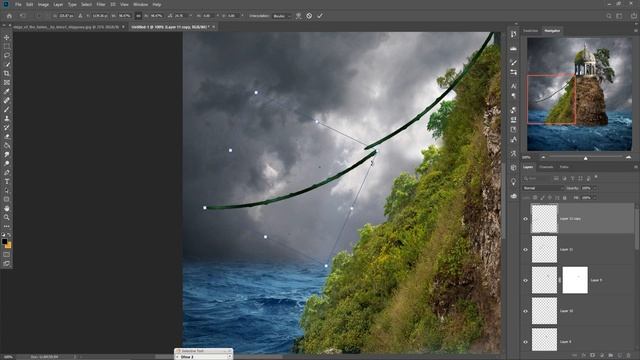Hide the Layer 11 layer via eye icon

[x=526, y=249]
